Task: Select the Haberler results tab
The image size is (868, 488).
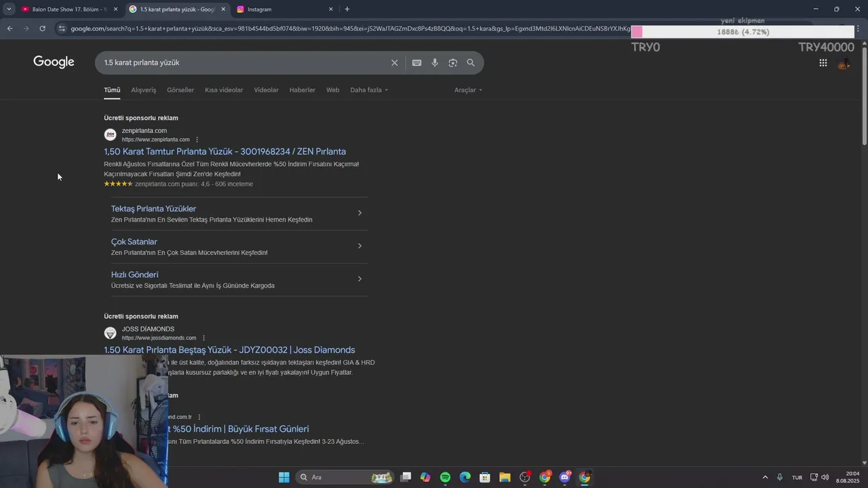Action: tap(302, 90)
